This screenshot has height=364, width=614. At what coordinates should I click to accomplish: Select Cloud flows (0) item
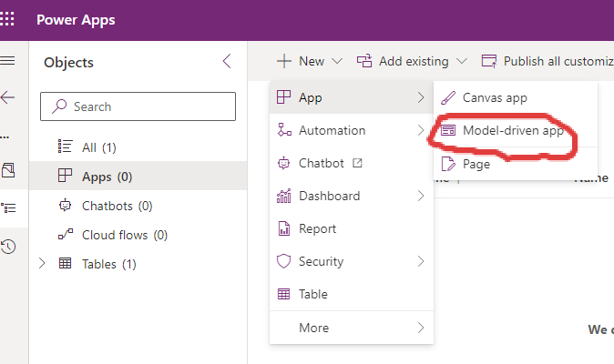coord(124,235)
